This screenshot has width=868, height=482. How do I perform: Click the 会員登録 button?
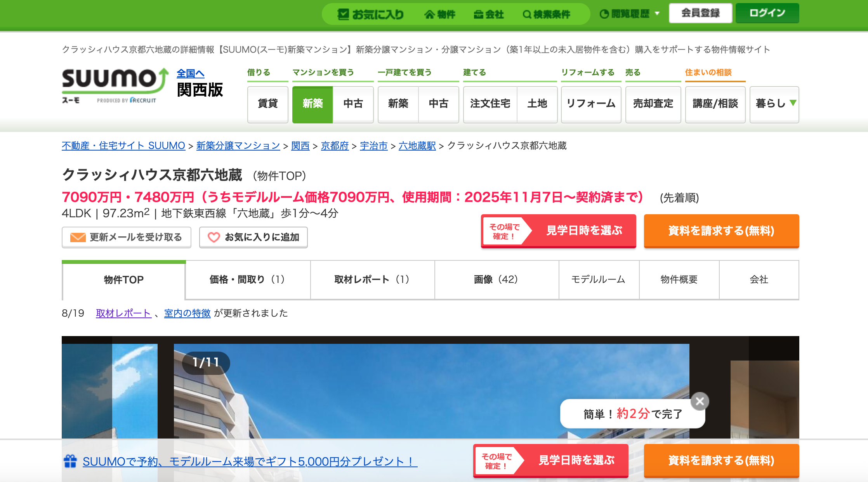pos(700,13)
